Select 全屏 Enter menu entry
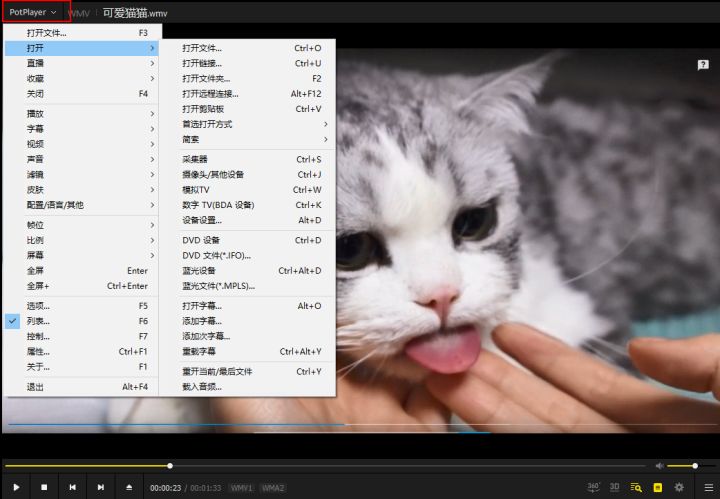The height and width of the screenshot is (499, 720). point(82,270)
